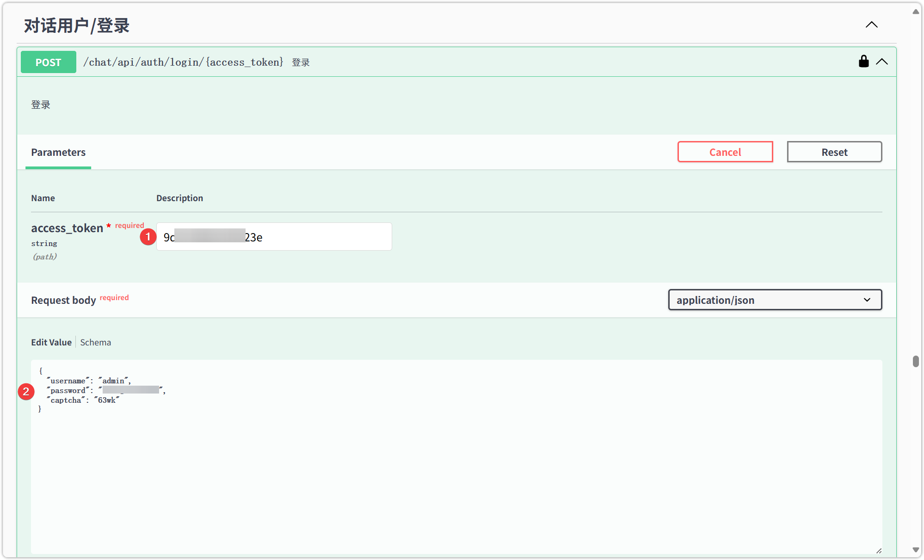The image size is (924, 560).
Task: Click the authorization lock icon
Action: (x=863, y=62)
